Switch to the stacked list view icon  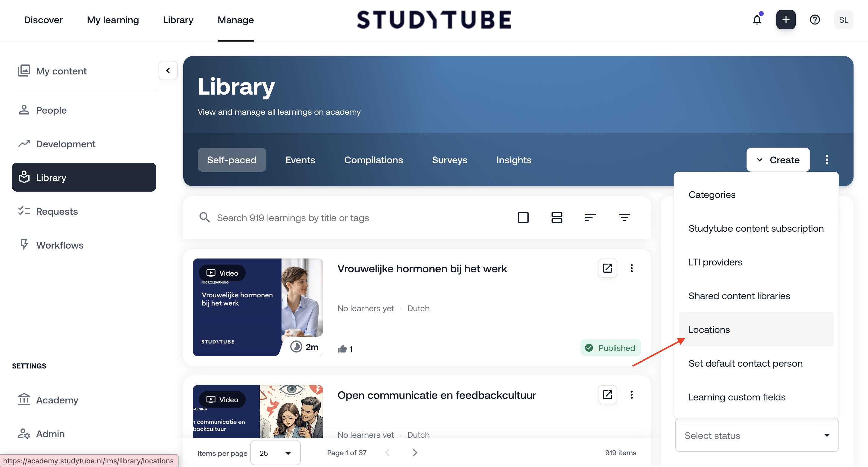(557, 218)
